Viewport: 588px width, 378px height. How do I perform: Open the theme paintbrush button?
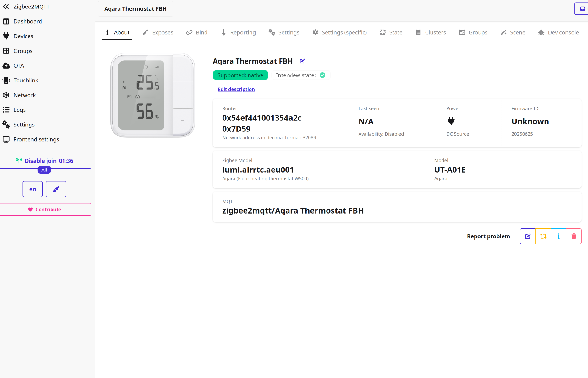tap(56, 189)
